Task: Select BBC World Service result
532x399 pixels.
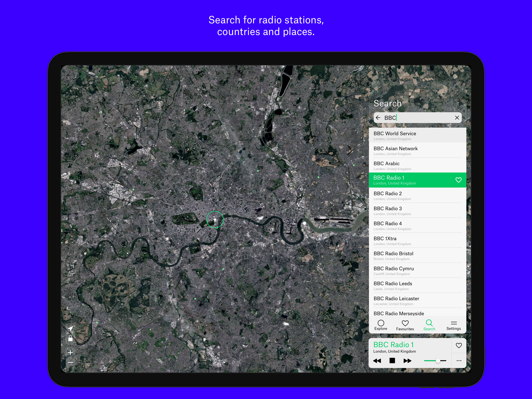Action: point(417,135)
